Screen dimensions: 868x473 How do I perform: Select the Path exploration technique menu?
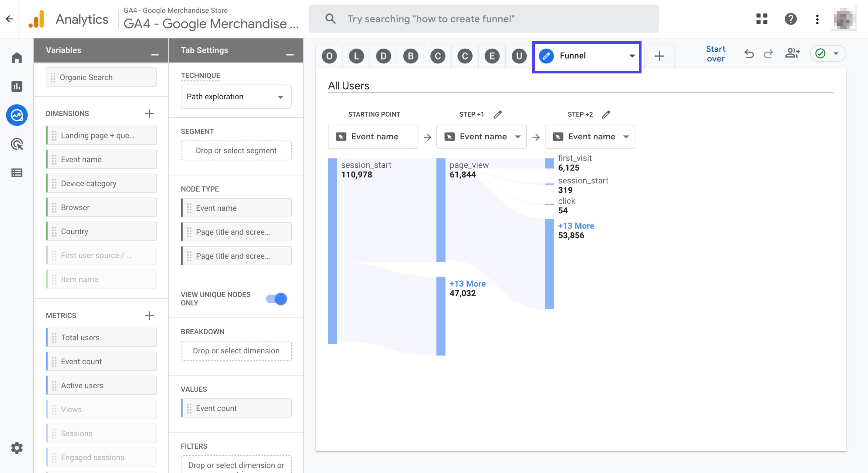click(235, 96)
